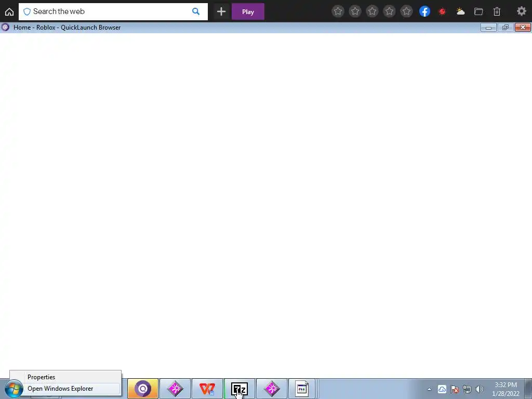Click the cloud sync tray icon
The image size is (532, 399).
pyautogui.click(x=442, y=389)
